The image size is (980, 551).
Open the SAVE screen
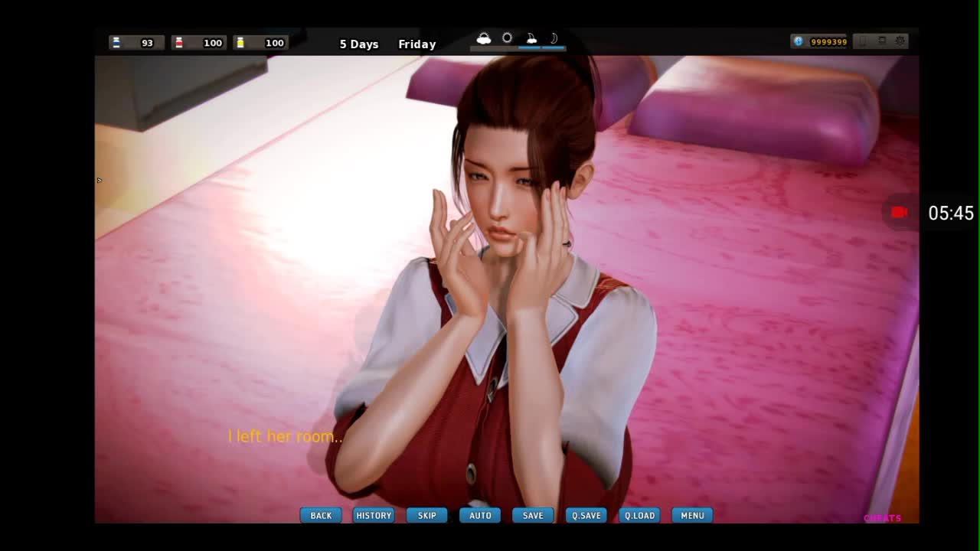(x=533, y=516)
